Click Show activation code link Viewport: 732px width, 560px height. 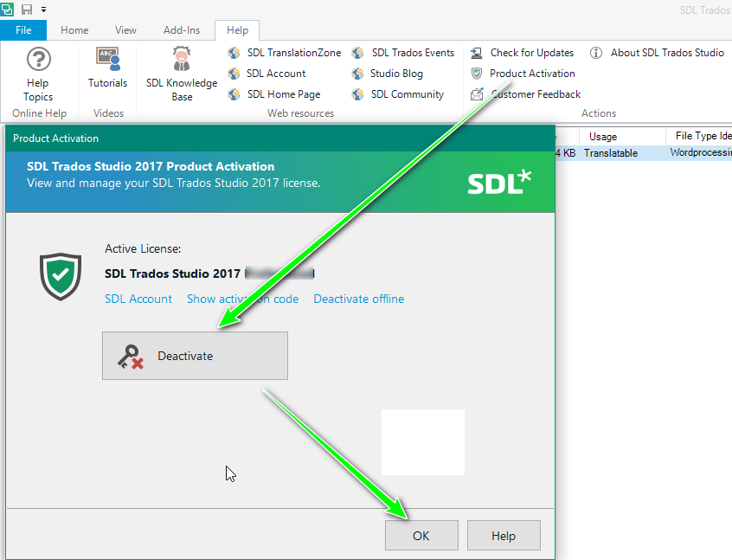[243, 299]
